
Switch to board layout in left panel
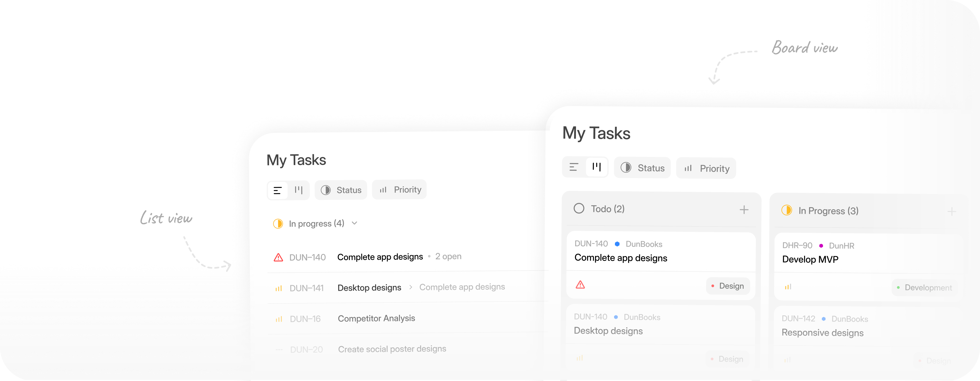(299, 190)
